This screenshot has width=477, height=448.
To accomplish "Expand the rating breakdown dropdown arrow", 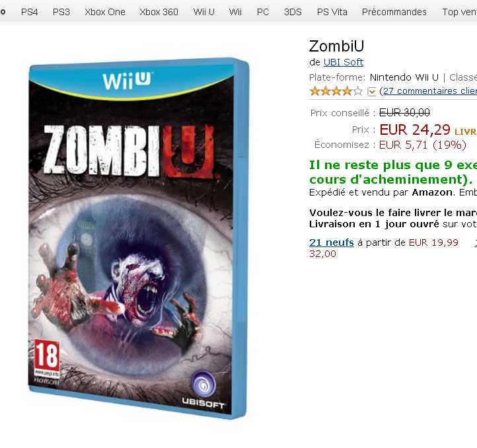I will click(x=372, y=91).
